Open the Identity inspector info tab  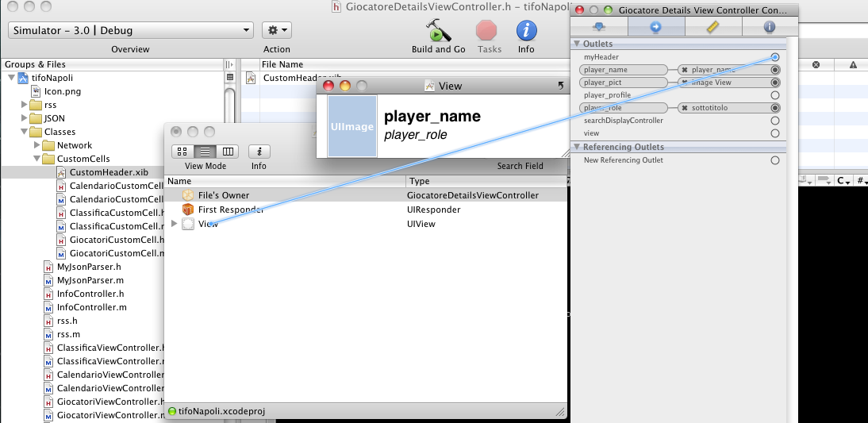click(769, 27)
